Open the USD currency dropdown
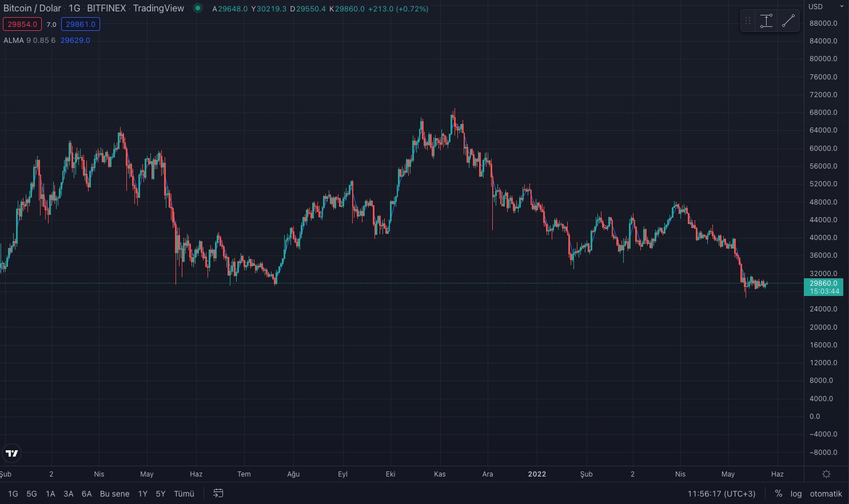 [826, 7]
